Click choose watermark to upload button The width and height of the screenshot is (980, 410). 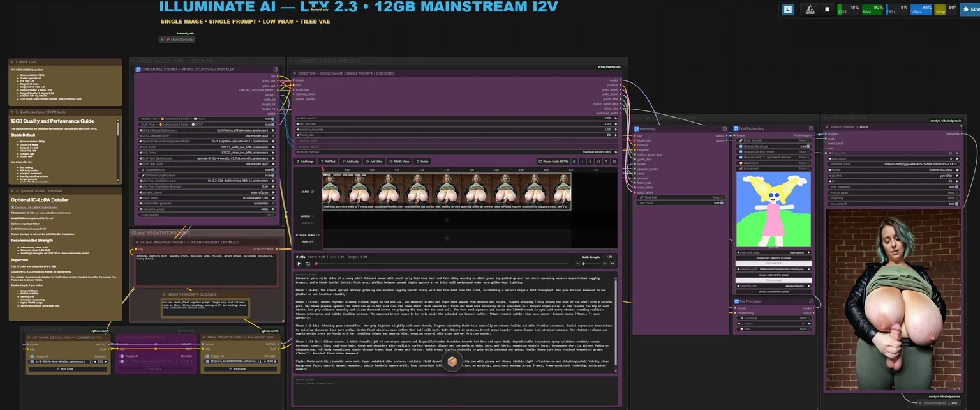[773, 274]
